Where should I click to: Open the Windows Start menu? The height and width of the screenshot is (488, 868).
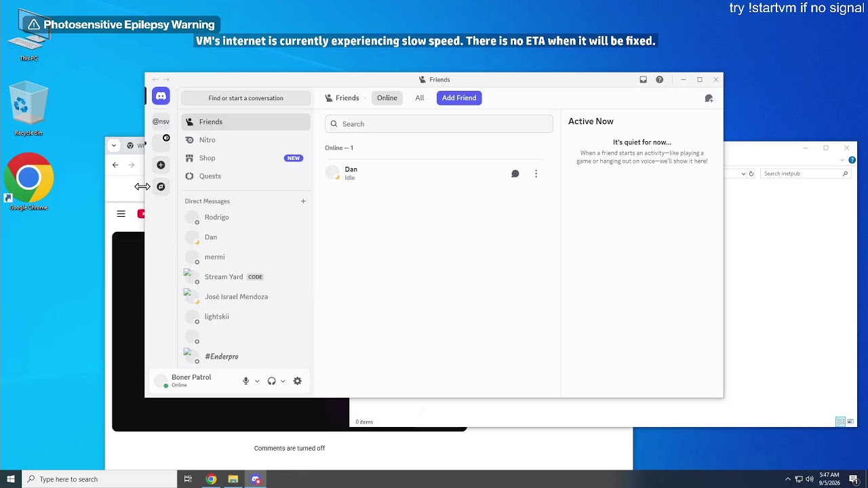11,479
